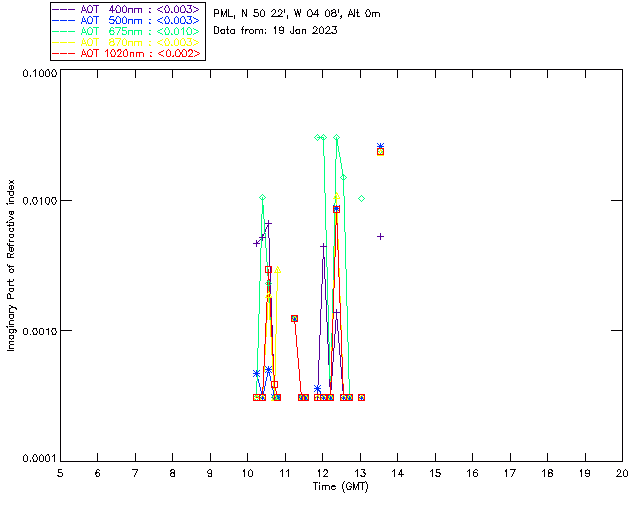The image size is (640, 512).
Task: Click the isolated green diamond marker at 13 GMT
Action: click(x=361, y=199)
